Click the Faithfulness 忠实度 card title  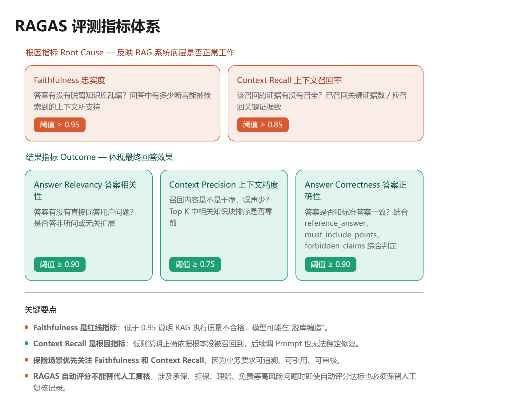pyautogui.click(x=70, y=80)
